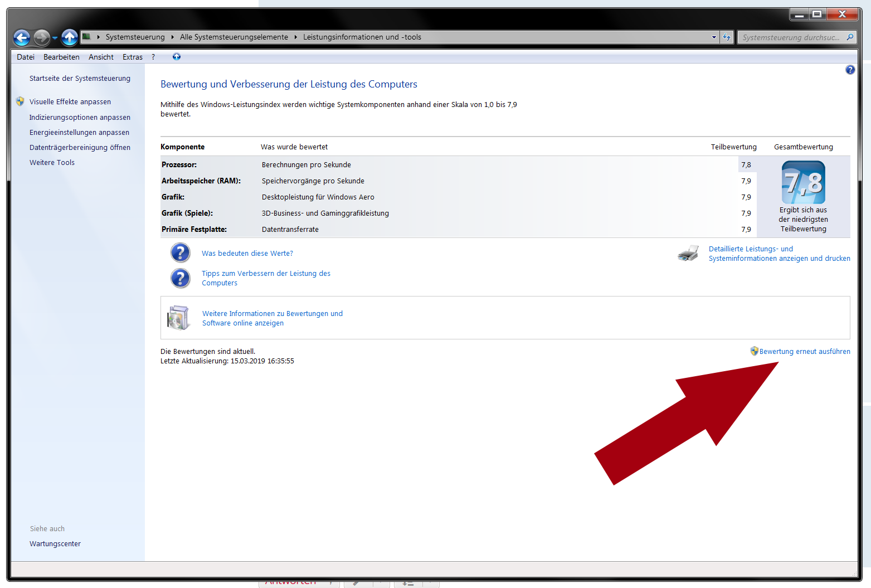The image size is (871, 588).
Task: Click shield icon beside Bewertung erneut ausführen
Action: 754,351
